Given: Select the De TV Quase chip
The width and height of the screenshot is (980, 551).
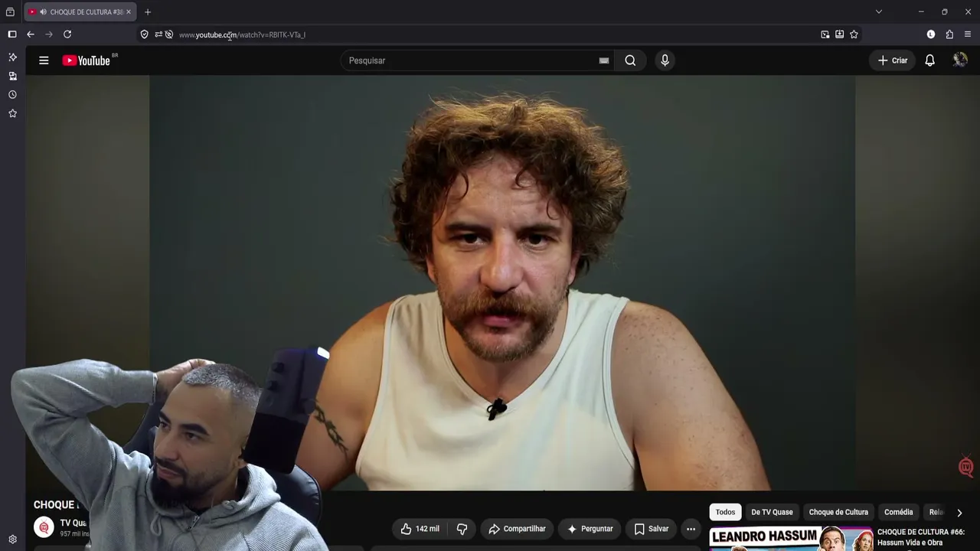Looking at the screenshot, I should coord(772,512).
